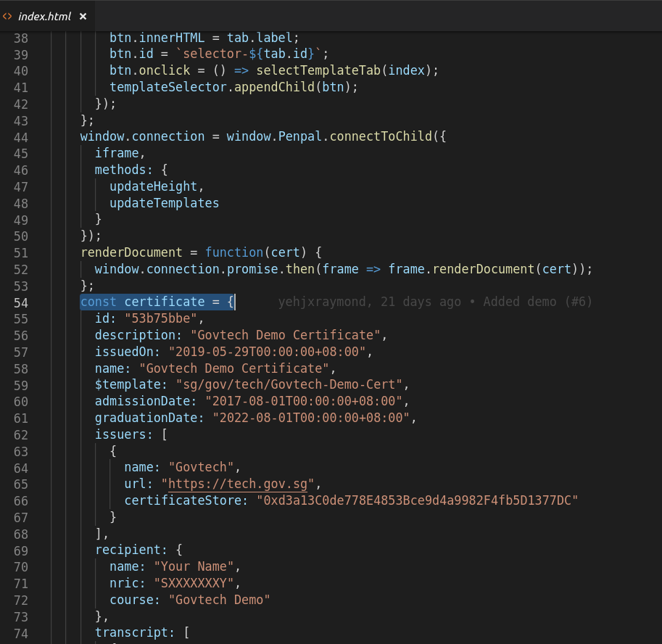Click the graduationDate property key

[149, 418]
